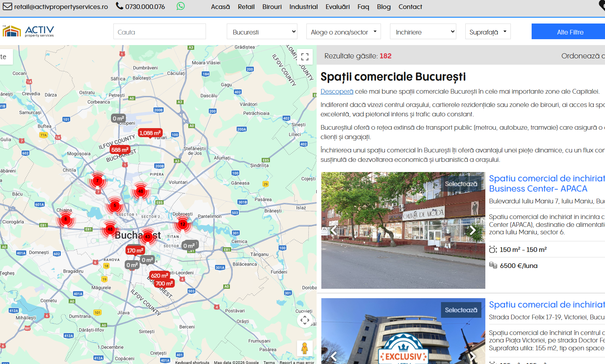Click the ACTIV property services logo

tap(28, 31)
